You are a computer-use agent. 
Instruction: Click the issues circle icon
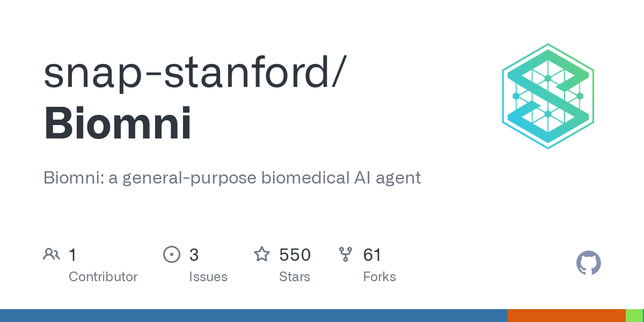coord(171,254)
